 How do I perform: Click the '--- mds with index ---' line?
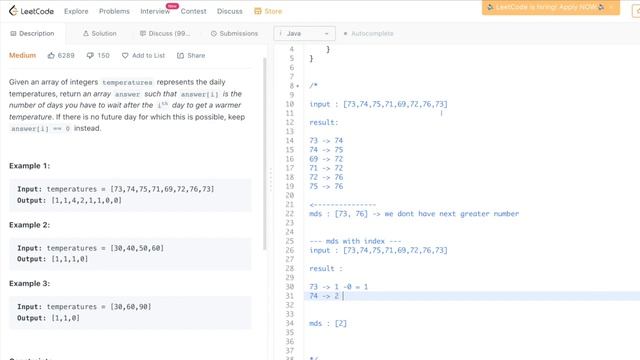click(x=355, y=241)
